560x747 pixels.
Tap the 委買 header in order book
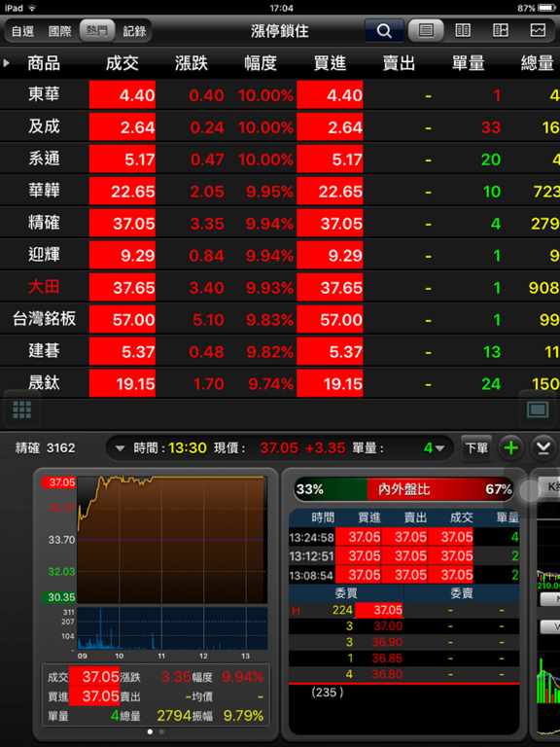[346, 593]
